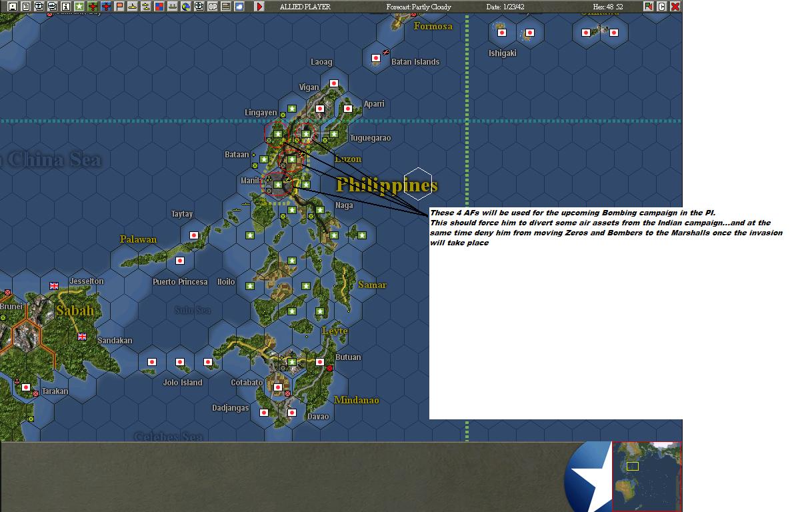This screenshot has height=512, width=812.
Task: Open the info 'i' screen icon
Action: 65,7
